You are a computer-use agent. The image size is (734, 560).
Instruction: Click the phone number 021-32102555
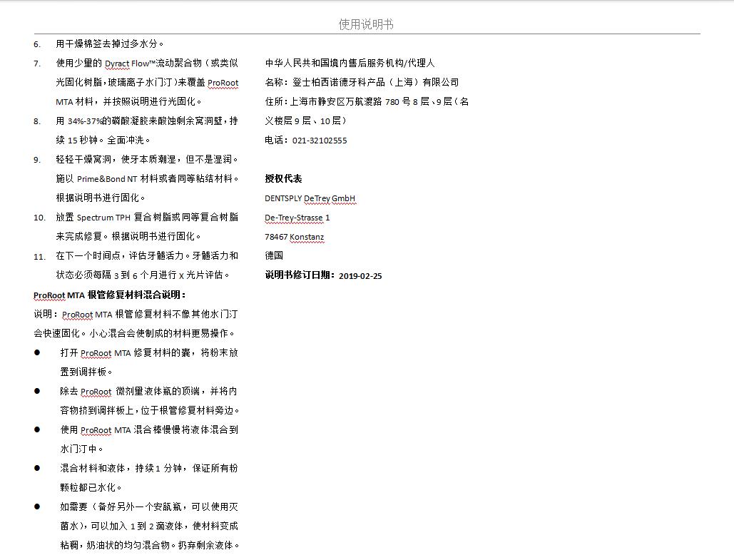pos(320,141)
